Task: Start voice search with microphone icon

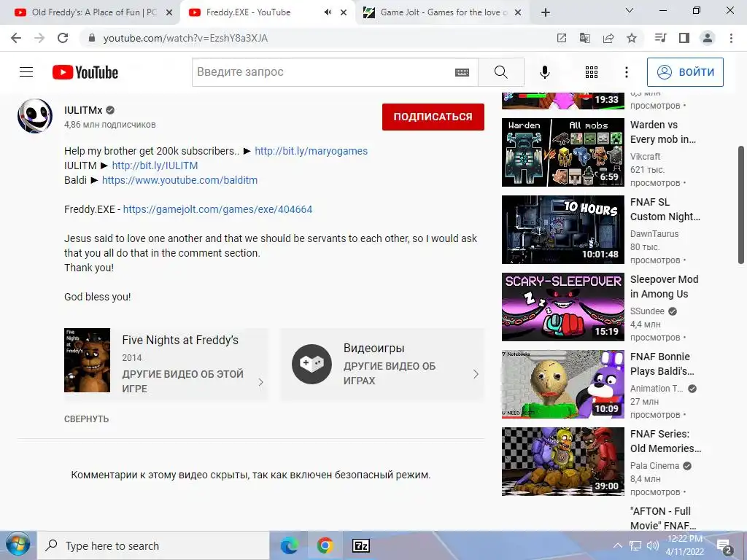Action: (544, 72)
